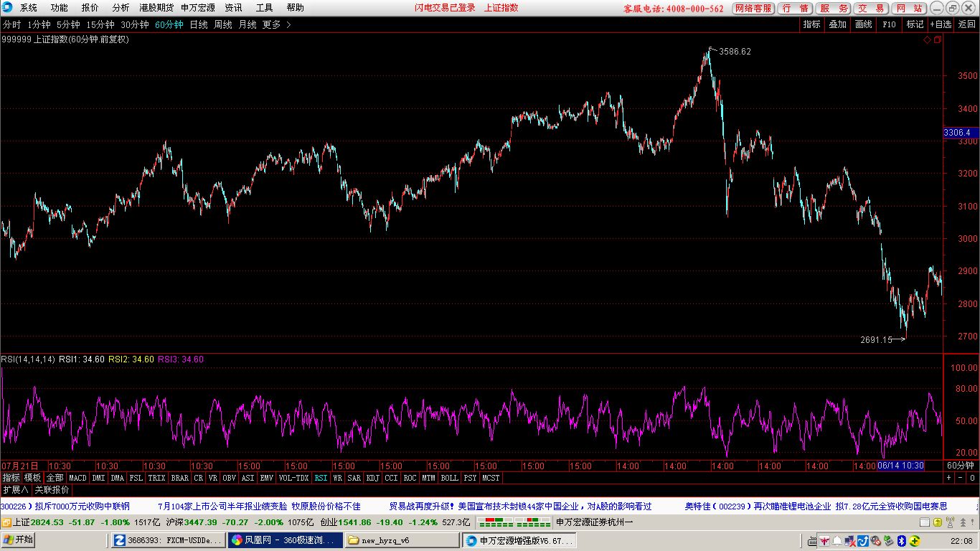This screenshot has height=551, width=980.
Task: Click the 网络客服 button
Action: pos(753,9)
